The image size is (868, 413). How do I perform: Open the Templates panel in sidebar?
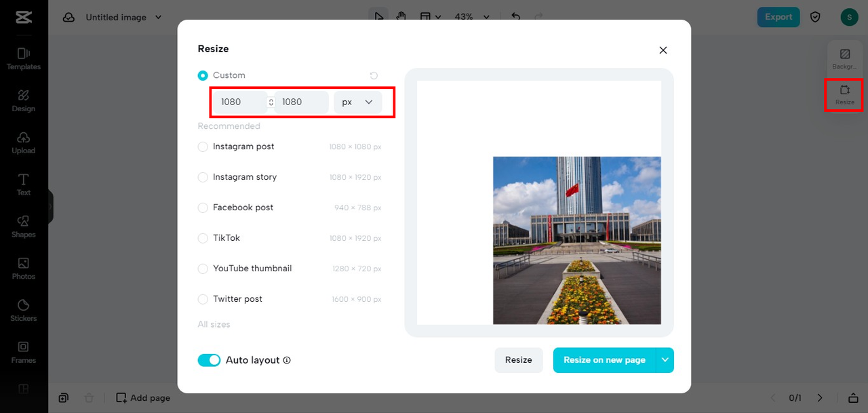click(x=24, y=58)
